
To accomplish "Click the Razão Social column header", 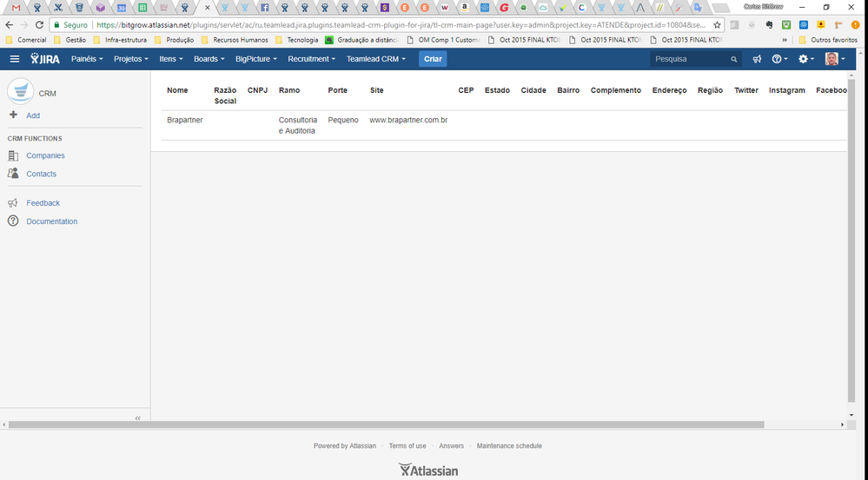I will (x=225, y=95).
